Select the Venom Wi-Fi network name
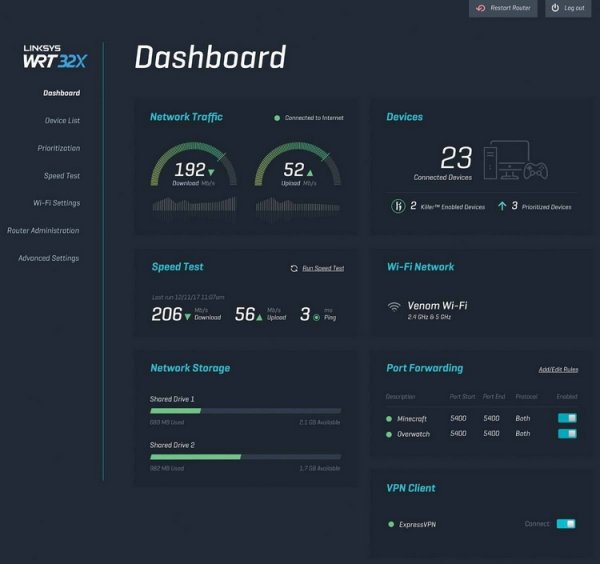 coord(437,305)
